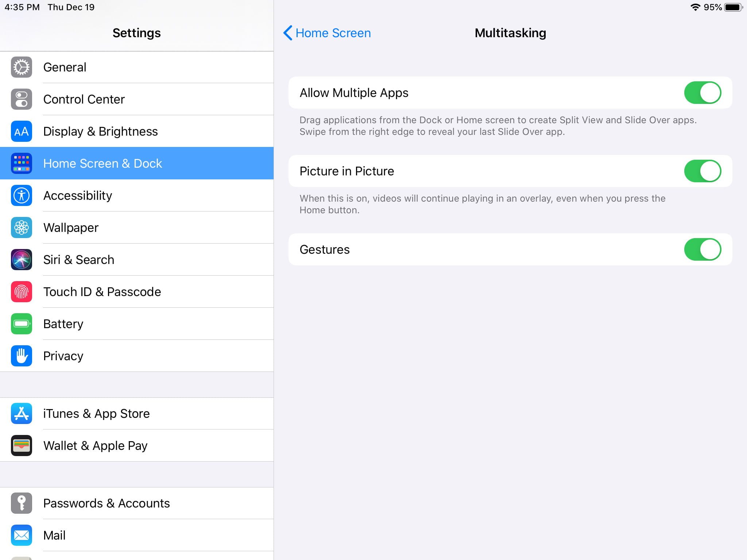
Task: Select Home Screen & Dock in sidebar
Action: coord(137,163)
